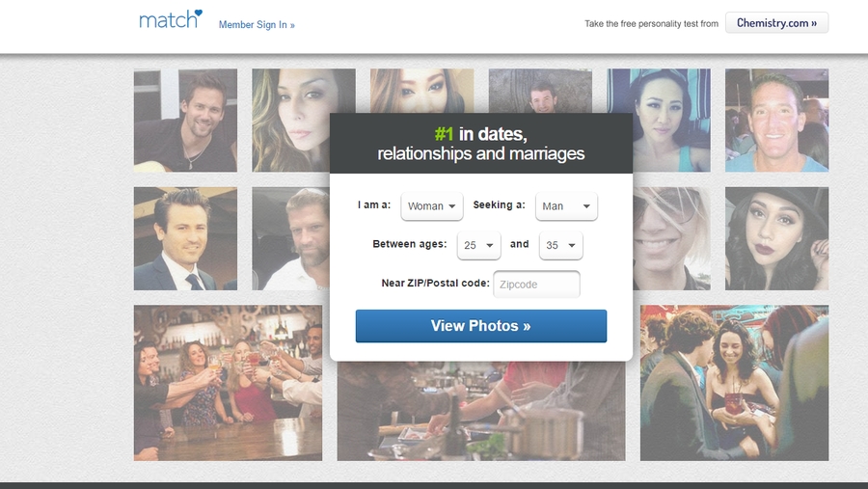Click the match logo with heart
868x489 pixels.
pos(171,19)
